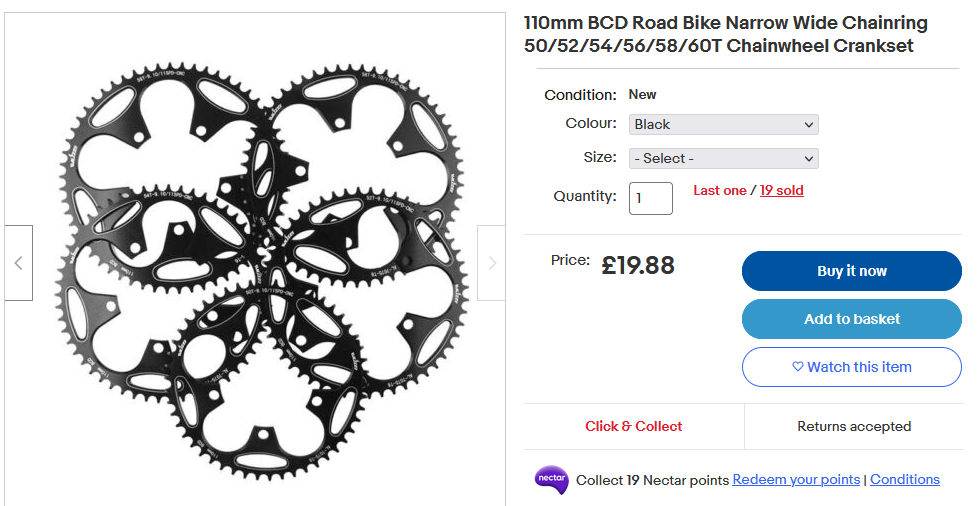Viewport: 979px width, 506px height.
Task: Click the red Last one stock notice
Action: point(720,190)
